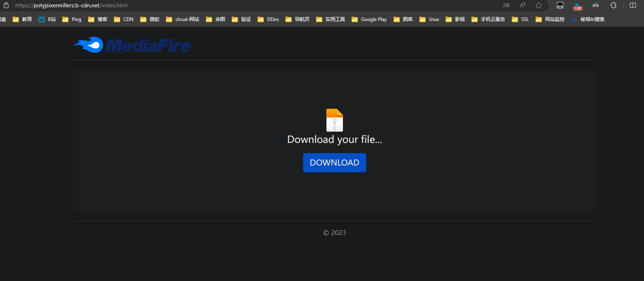Viewport: 644px width, 281px height.
Task: Open the 博客 bookmark folder
Action: click(x=98, y=19)
